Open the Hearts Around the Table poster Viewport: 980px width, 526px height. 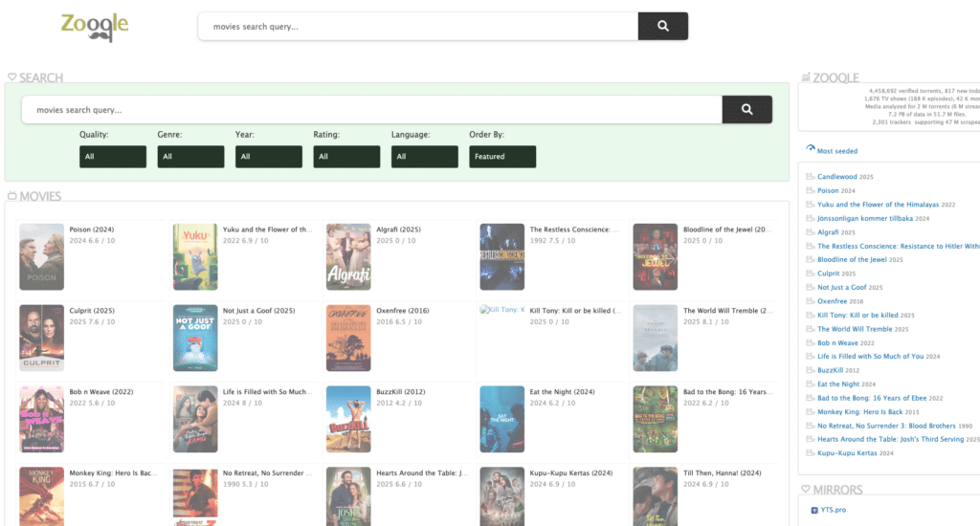[348, 496]
